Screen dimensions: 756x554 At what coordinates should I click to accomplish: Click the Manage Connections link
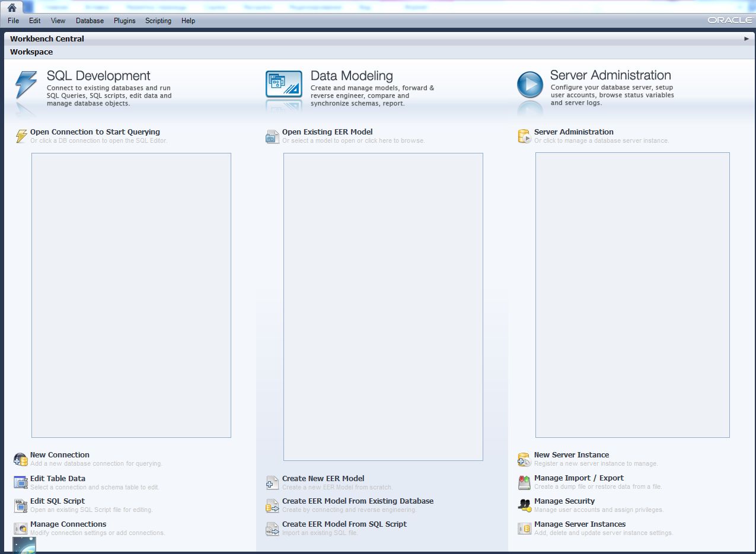click(x=68, y=524)
